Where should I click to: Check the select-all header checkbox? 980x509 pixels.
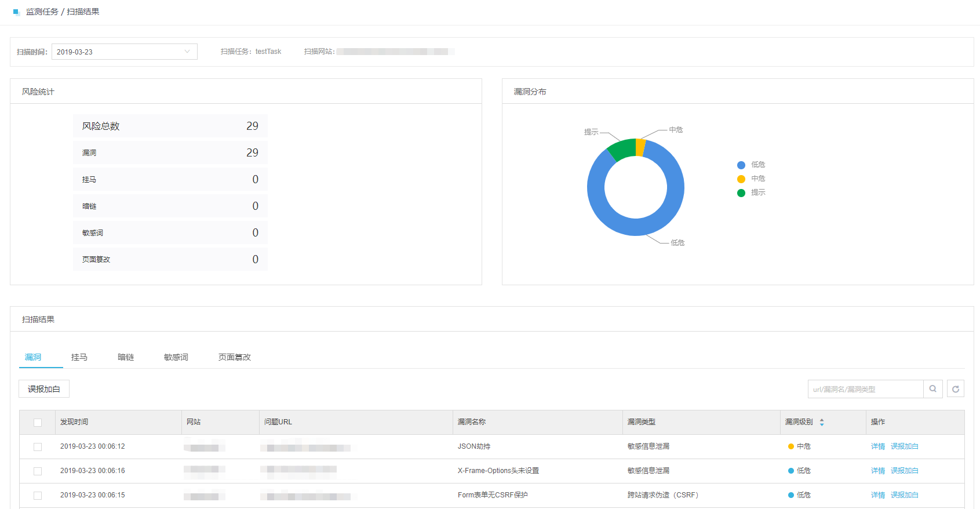(x=38, y=423)
